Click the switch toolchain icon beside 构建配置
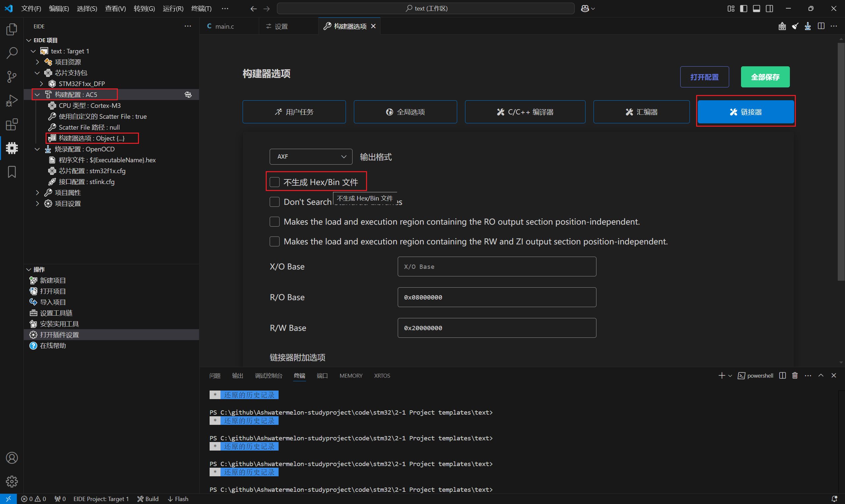This screenshot has width=845, height=504. tap(188, 95)
